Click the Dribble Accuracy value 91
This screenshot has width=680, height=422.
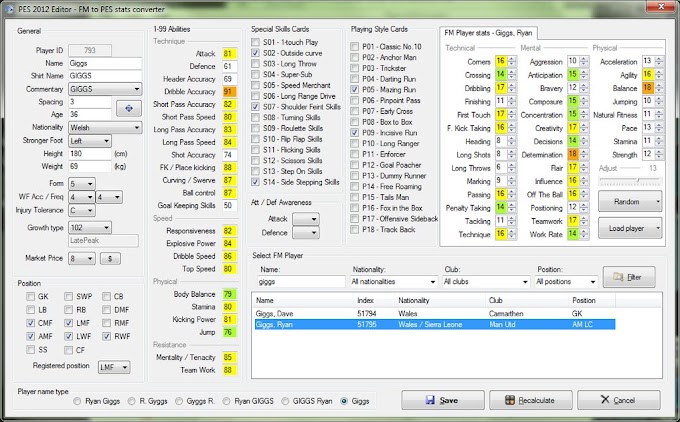(229, 92)
